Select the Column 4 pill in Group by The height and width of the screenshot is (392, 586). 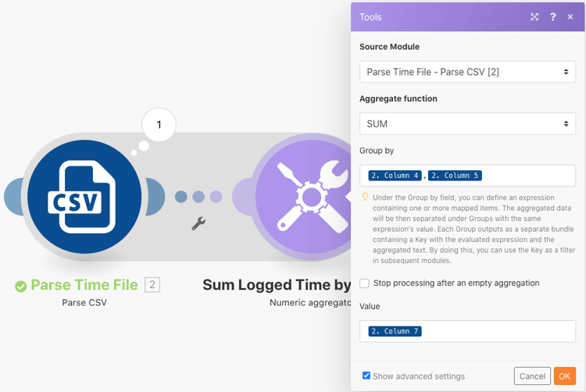point(395,176)
